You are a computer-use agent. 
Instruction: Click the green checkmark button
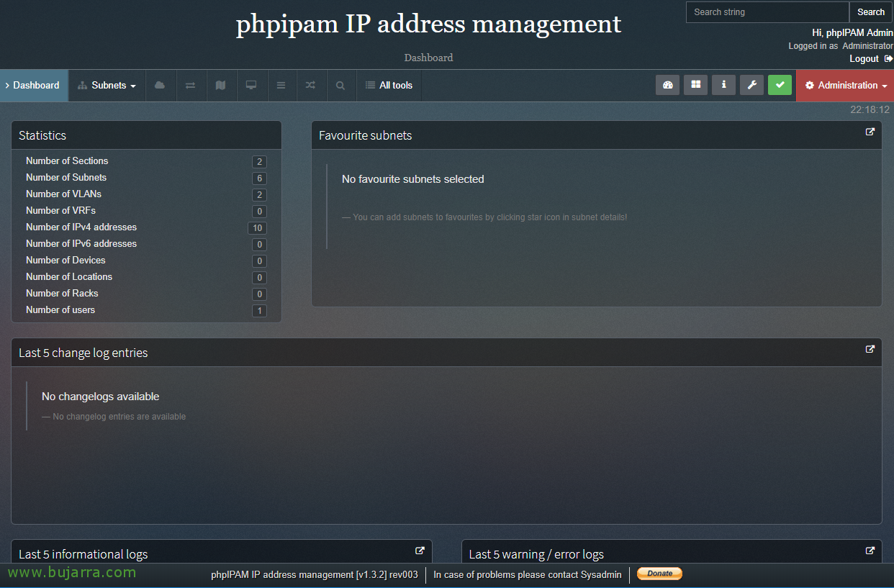pyautogui.click(x=780, y=85)
